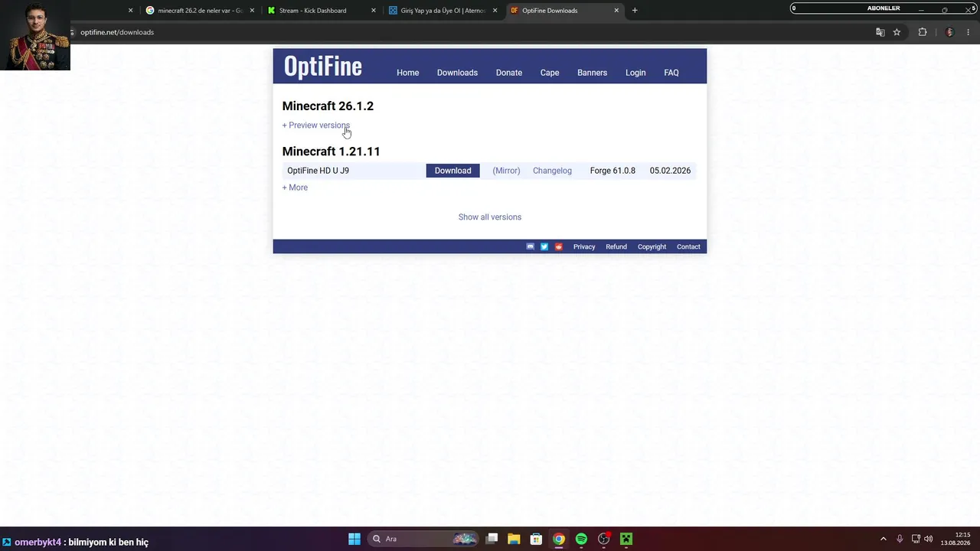Open the Windows Start menu
This screenshot has height=551, width=980.
(354, 539)
